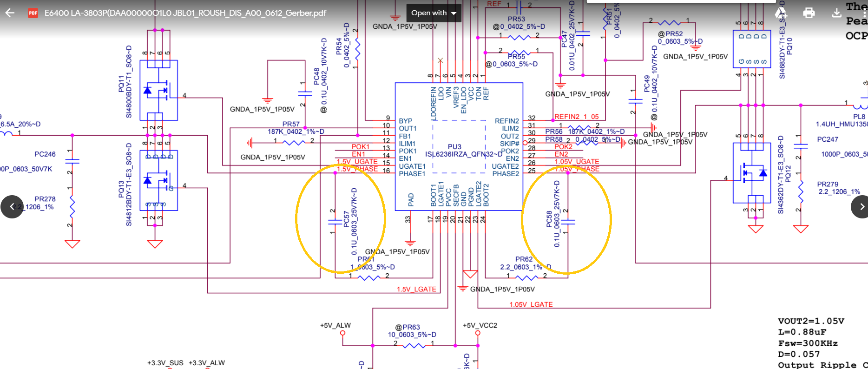Download the file with the download icon
Image resolution: width=868 pixels, height=369 pixels.
point(836,13)
